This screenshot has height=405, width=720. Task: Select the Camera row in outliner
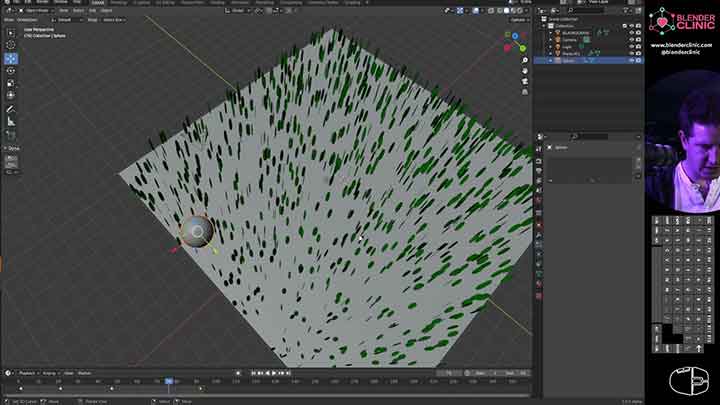[588, 40]
